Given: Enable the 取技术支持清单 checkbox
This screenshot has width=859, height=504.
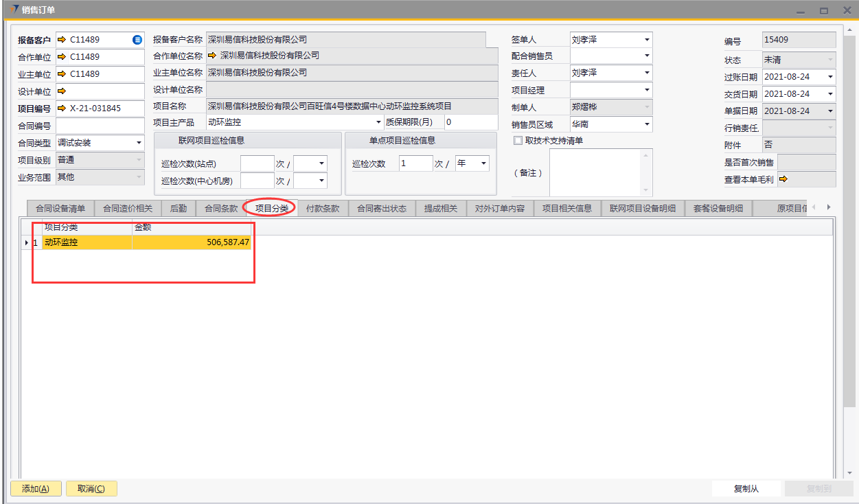Looking at the screenshot, I should pyautogui.click(x=518, y=141).
